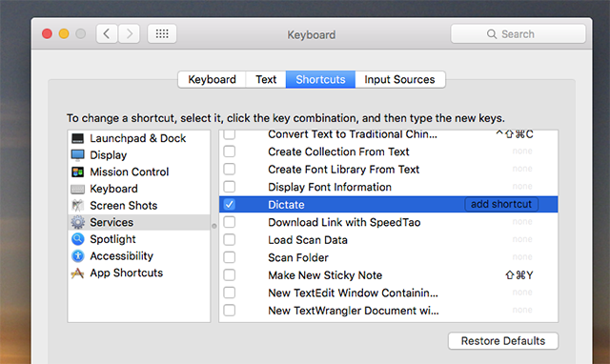This screenshot has width=610, height=364.
Task: Click the magnifier icon in the Search field
Action: (x=492, y=34)
